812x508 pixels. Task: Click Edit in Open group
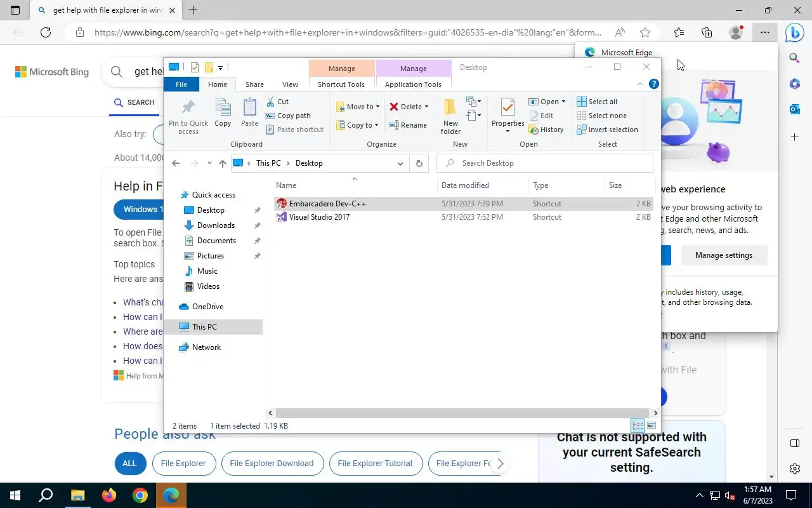[541, 116]
